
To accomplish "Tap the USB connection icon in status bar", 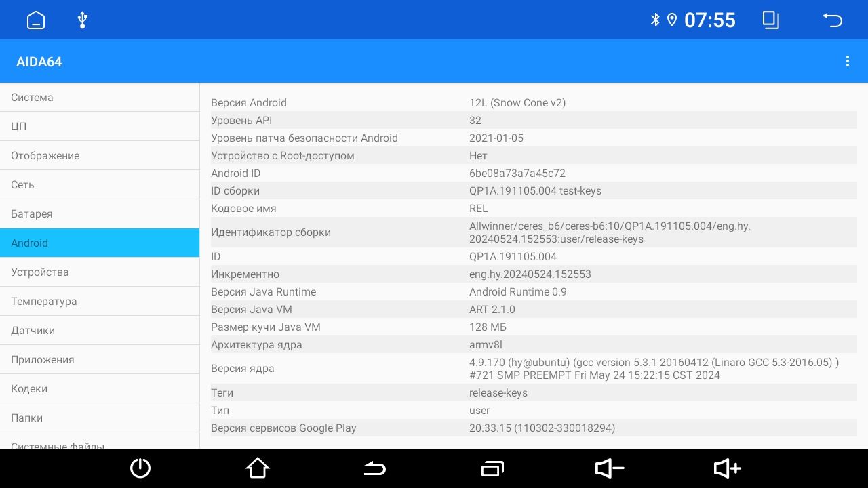I will 81,20.
